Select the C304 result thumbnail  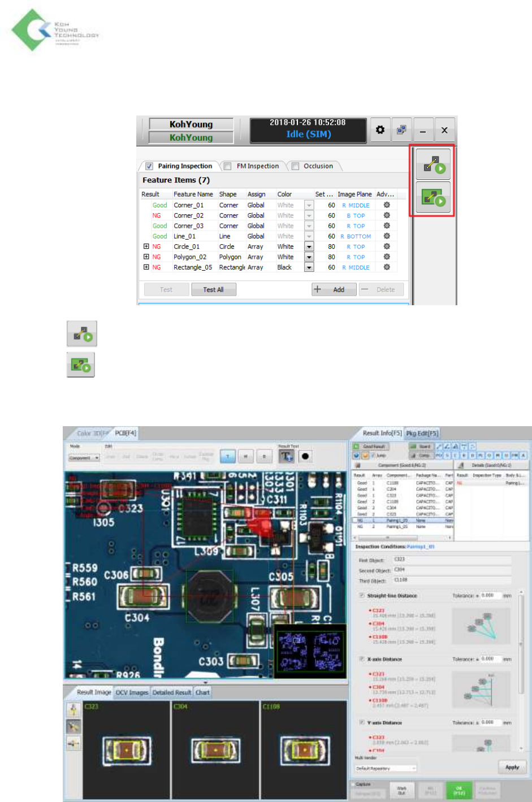(x=215, y=749)
